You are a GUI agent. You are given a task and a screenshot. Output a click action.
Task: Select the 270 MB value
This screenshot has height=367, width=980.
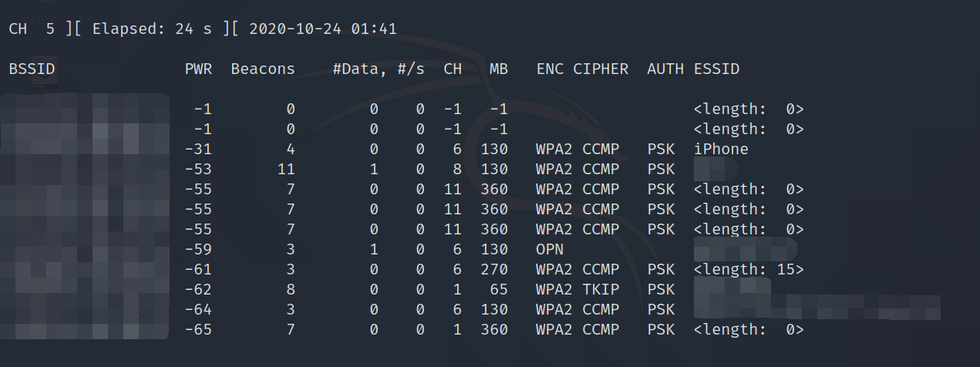[x=493, y=270]
